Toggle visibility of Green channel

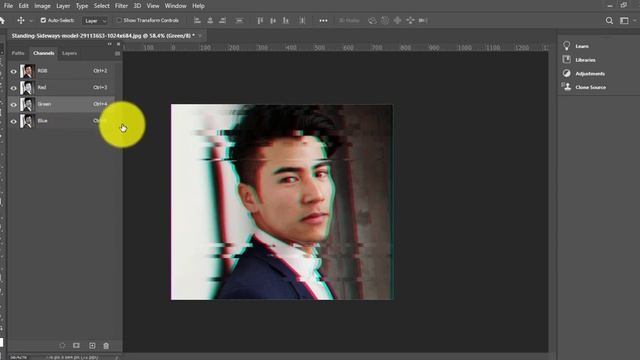pos(13,104)
